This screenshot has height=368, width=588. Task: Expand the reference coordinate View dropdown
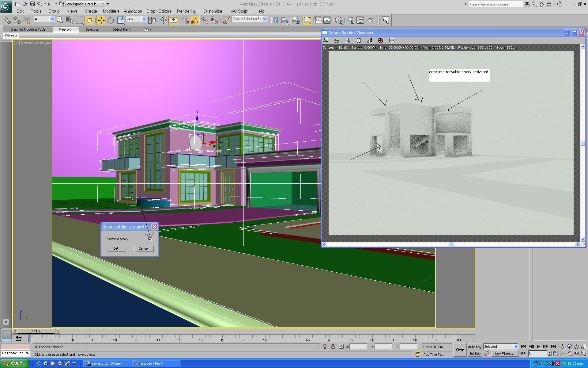click(144, 19)
